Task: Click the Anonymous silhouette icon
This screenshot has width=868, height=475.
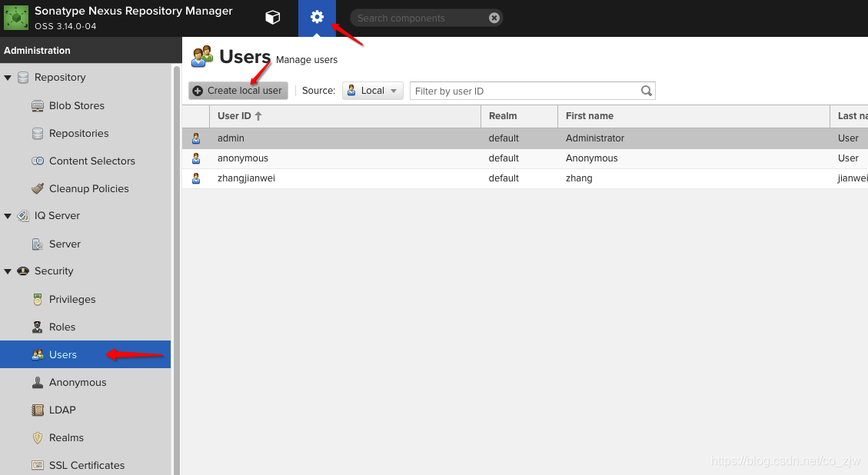Action: [38, 383]
